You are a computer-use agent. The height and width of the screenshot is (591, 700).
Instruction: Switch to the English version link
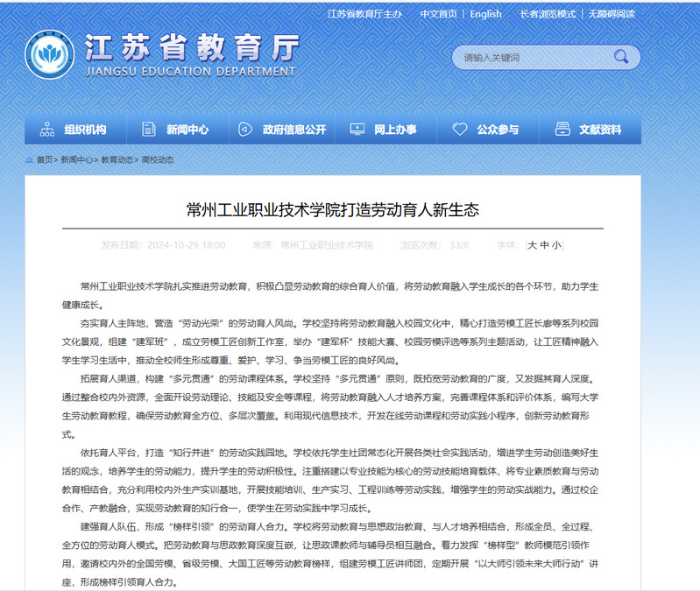pyautogui.click(x=485, y=14)
